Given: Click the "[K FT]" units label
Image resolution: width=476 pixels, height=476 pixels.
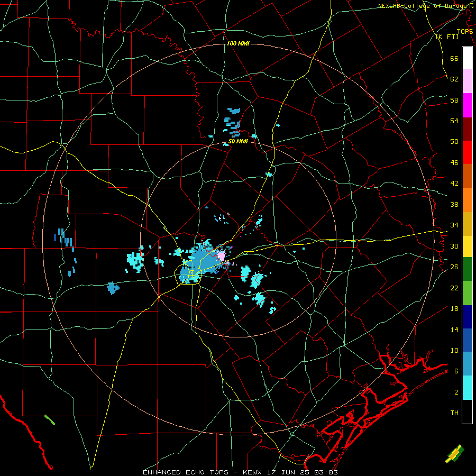Looking at the screenshot, I should [x=447, y=36].
